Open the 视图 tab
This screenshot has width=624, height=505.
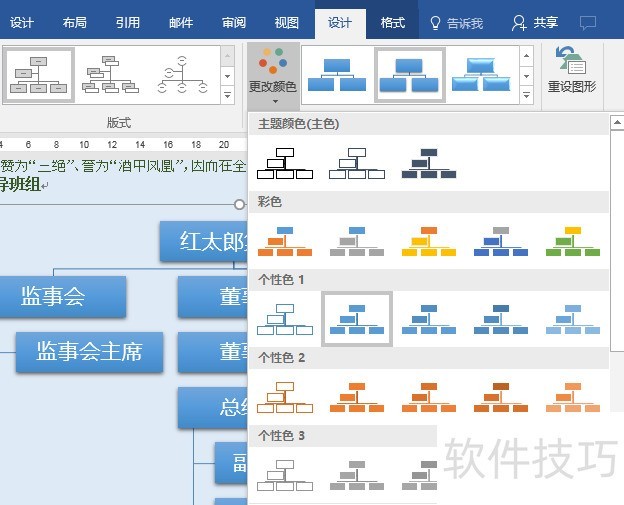pos(287,23)
